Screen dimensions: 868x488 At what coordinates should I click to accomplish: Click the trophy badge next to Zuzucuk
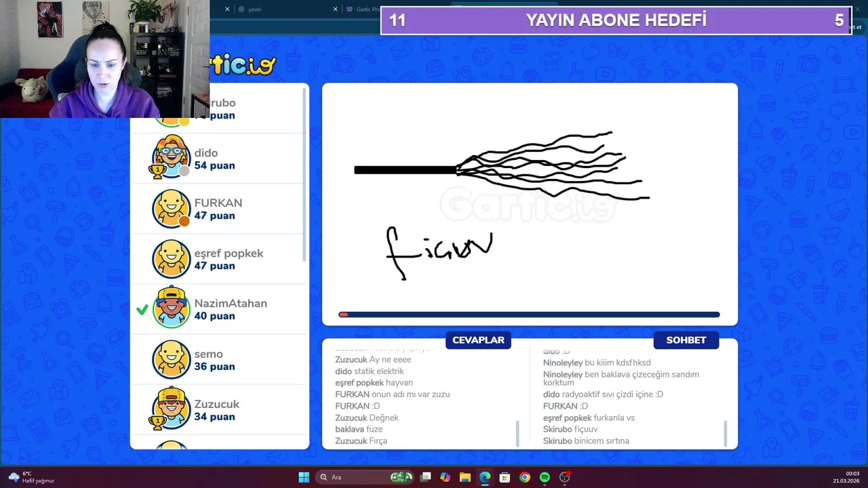pos(157,423)
